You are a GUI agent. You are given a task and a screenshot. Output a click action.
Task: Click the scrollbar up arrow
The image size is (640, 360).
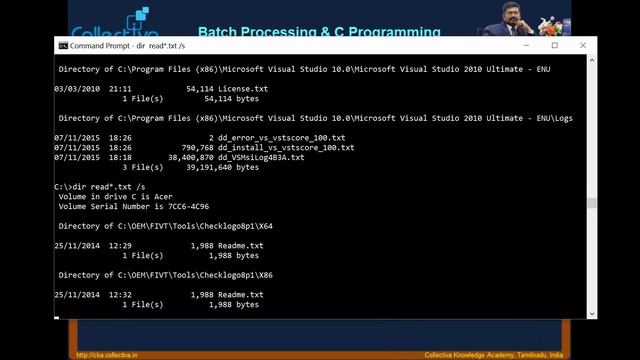tap(592, 60)
